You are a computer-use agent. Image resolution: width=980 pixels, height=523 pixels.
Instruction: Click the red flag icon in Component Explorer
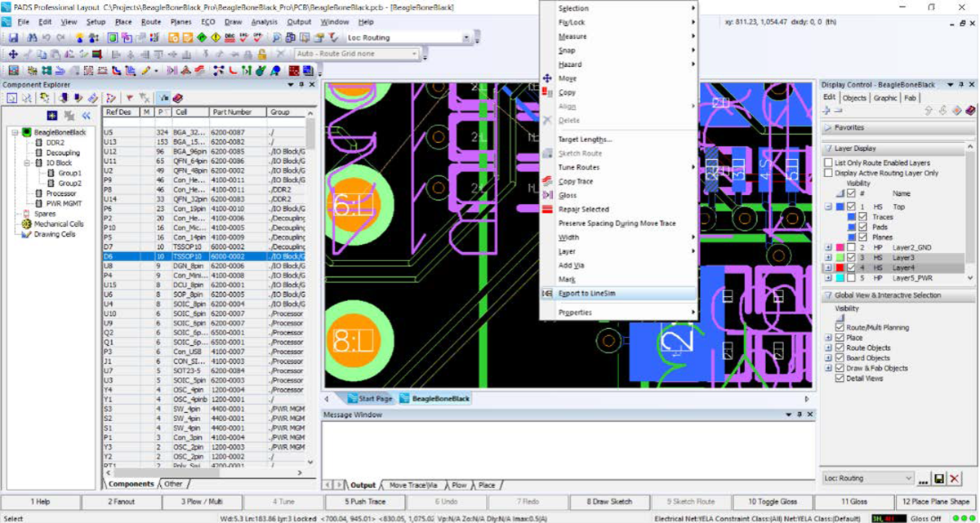(129, 98)
